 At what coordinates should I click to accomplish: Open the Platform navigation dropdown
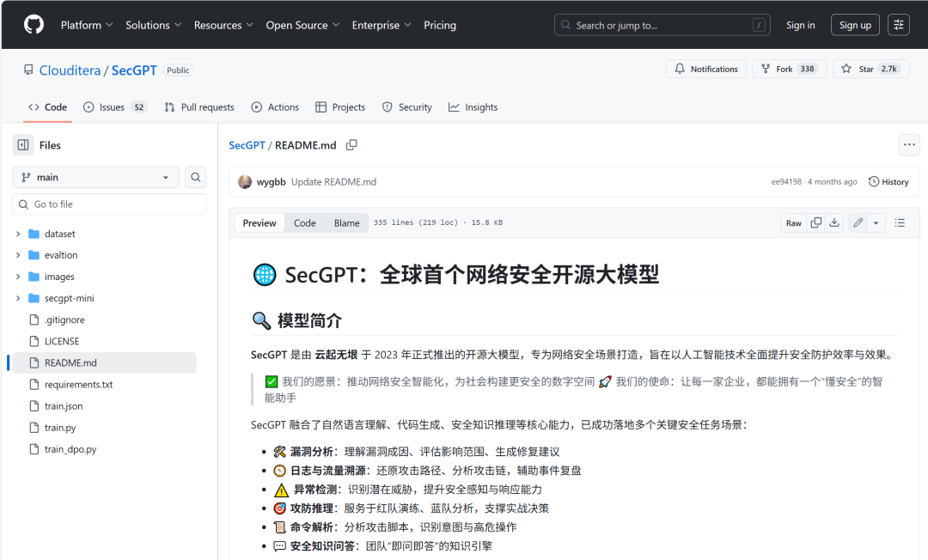click(x=87, y=25)
